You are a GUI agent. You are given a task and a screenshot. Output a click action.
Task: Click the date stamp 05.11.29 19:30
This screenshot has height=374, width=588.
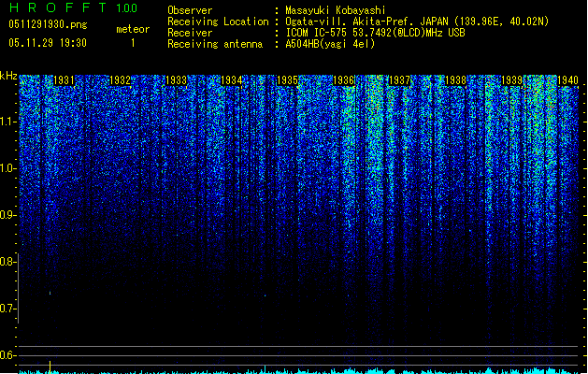coord(48,43)
